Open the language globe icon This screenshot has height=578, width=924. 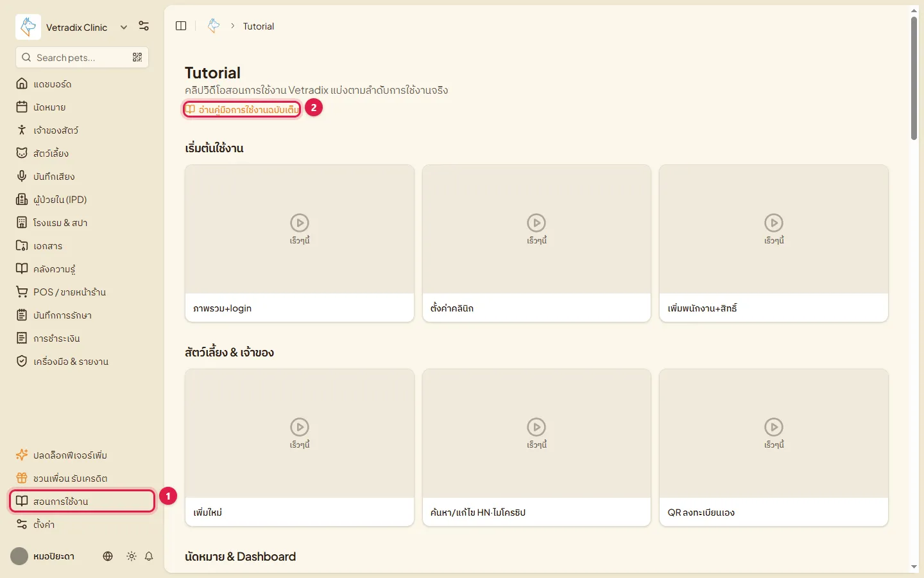click(108, 556)
